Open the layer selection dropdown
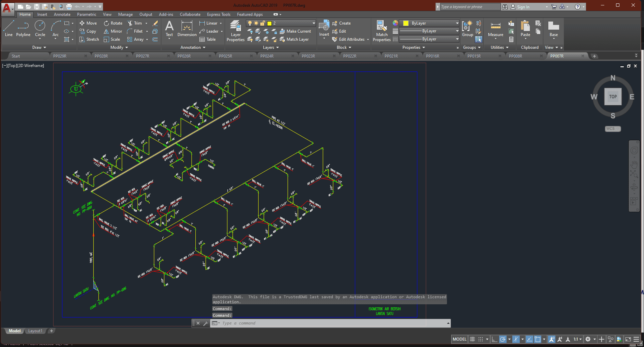 click(313, 23)
